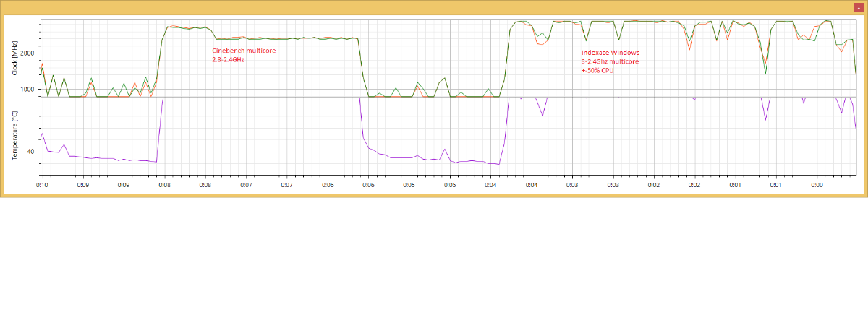Click the 2000 tick on the clock axis
The image size is (868, 320).
click(x=27, y=53)
